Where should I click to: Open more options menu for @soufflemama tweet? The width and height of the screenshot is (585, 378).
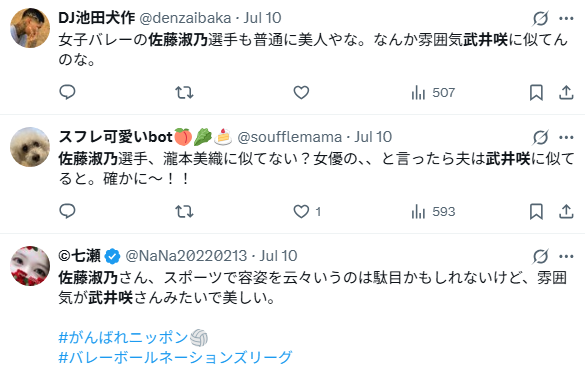(x=566, y=137)
